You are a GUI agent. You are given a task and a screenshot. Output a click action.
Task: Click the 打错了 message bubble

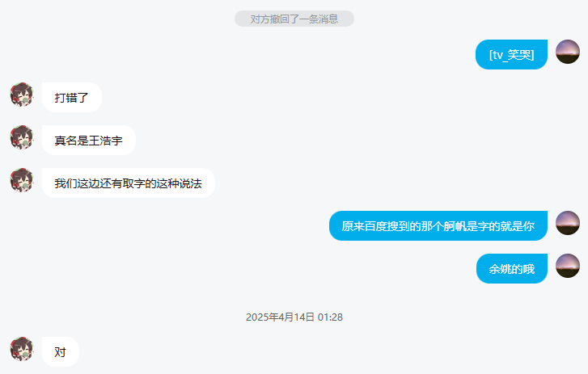point(72,98)
